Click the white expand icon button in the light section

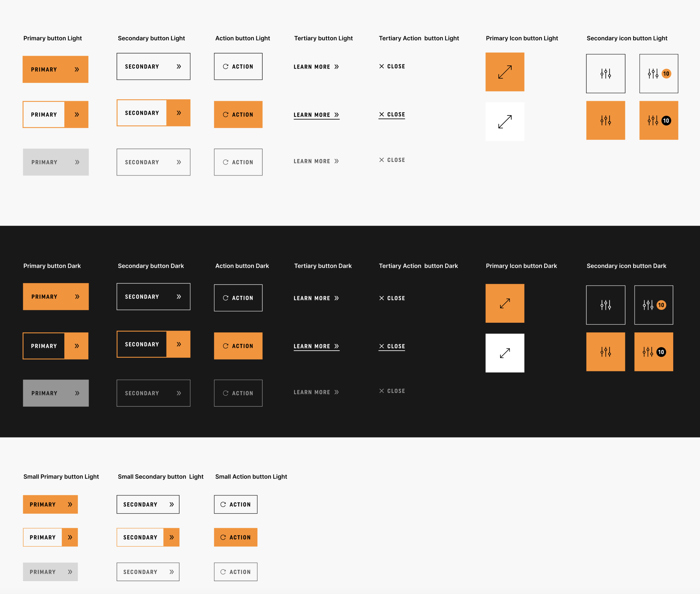tap(504, 122)
